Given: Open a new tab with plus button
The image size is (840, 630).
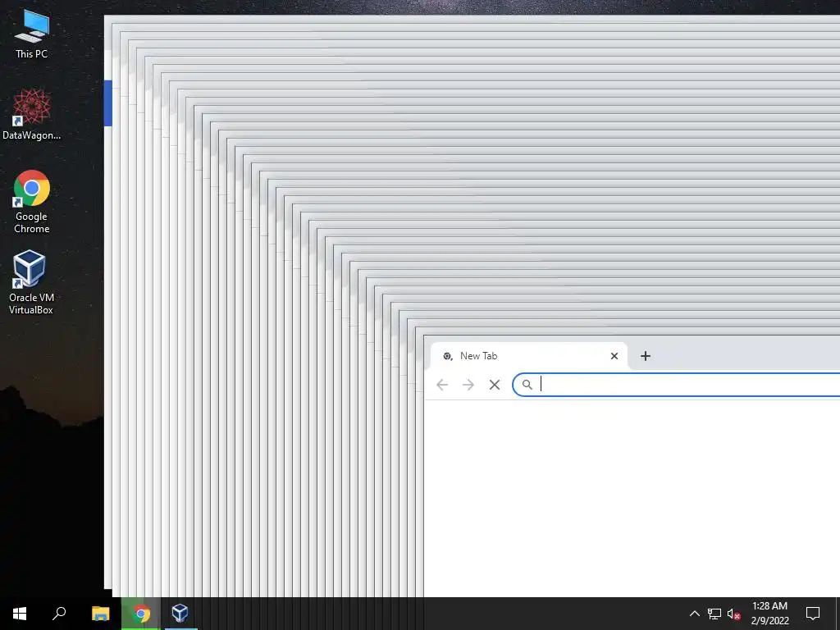Looking at the screenshot, I should [x=646, y=356].
